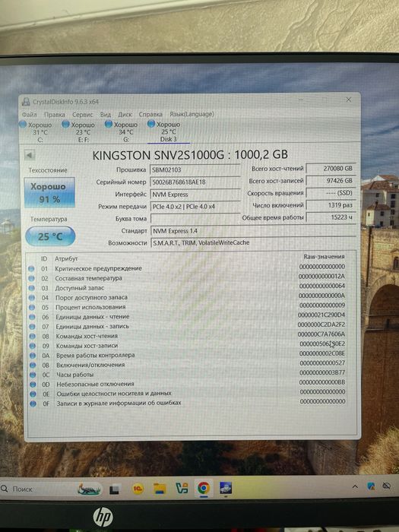
Task: Click the Атрибут column header
Action: click(66, 258)
